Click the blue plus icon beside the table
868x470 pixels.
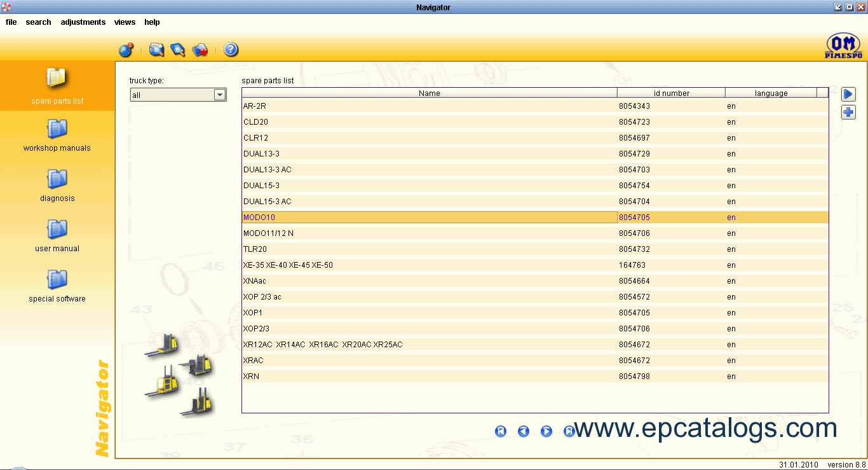click(848, 113)
